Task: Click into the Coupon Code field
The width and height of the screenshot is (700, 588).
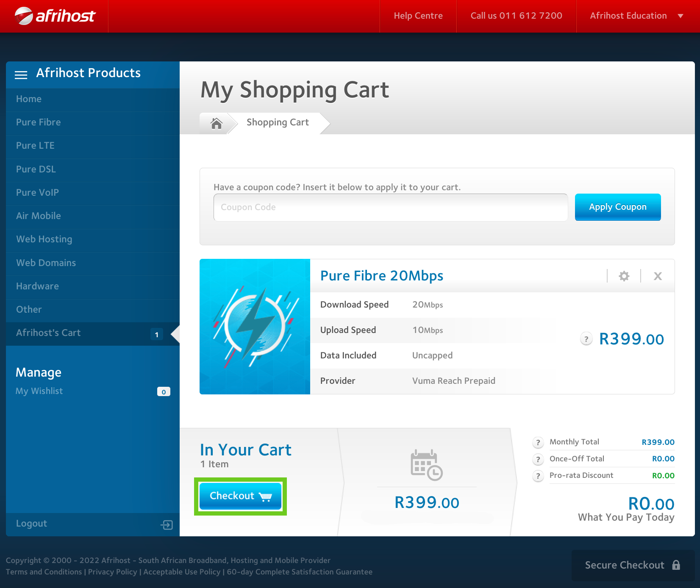Action: 390,208
